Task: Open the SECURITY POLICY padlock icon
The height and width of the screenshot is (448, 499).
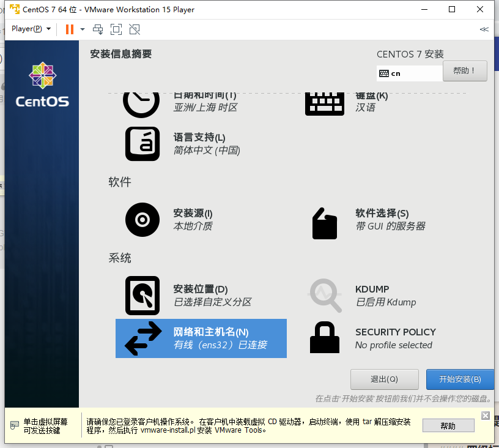Action: point(325,337)
